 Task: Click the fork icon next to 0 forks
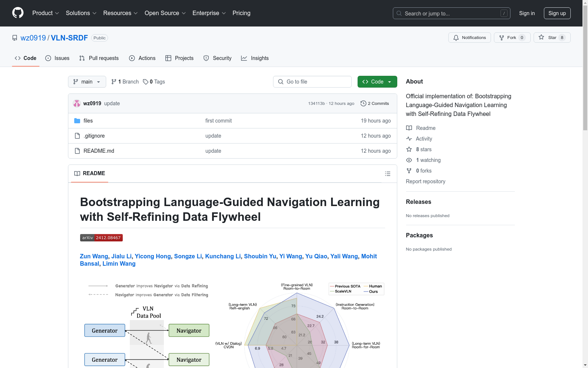(x=409, y=171)
